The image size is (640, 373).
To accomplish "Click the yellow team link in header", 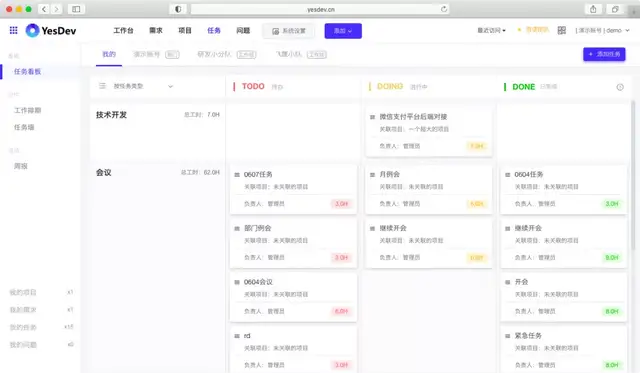I will 533,30.
